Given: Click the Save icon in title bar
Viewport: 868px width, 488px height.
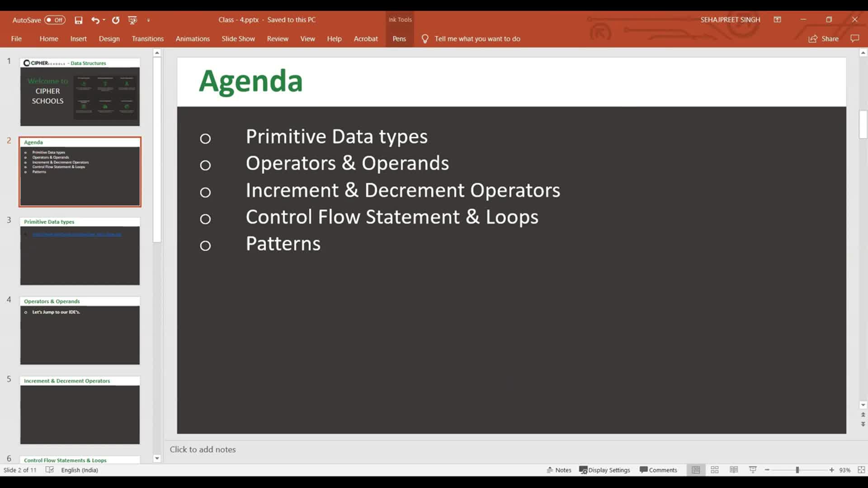Looking at the screenshot, I should (x=79, y=20).
